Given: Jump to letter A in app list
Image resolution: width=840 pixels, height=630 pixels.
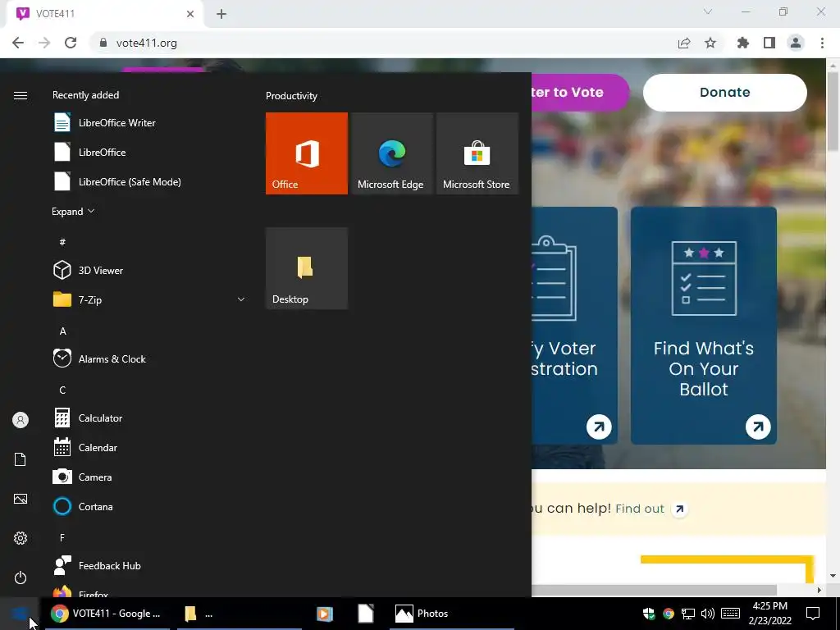Looking at the screenshot, I should [x=62, y=331].
